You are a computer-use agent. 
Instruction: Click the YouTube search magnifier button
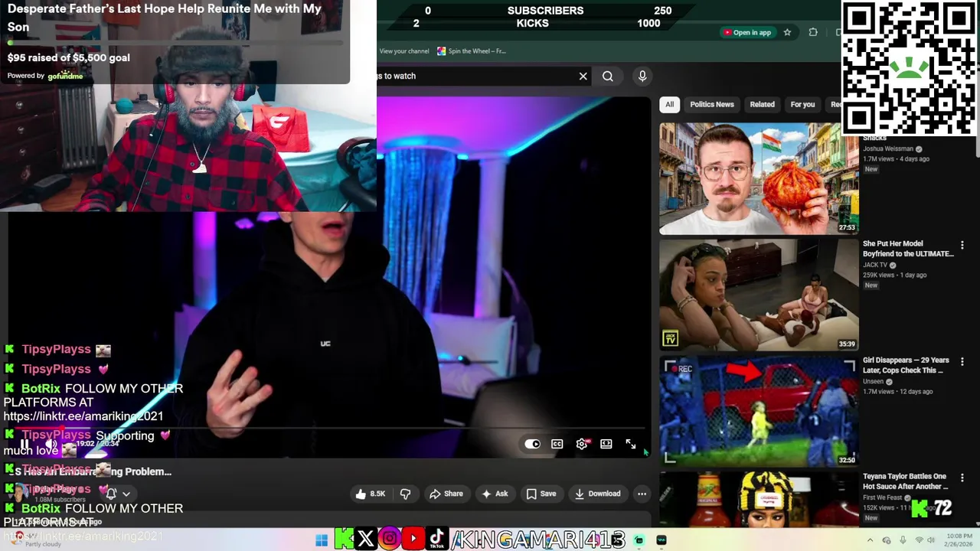tap(608, 76)
